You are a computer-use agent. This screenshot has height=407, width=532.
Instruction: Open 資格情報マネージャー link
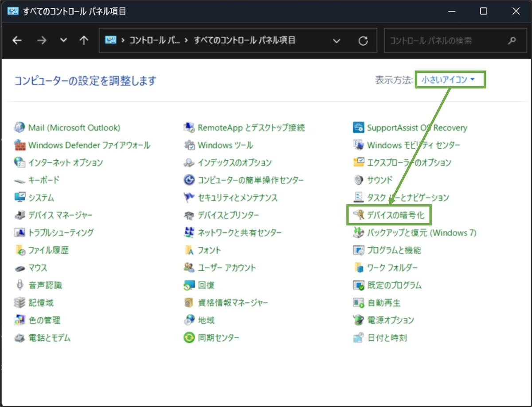233,303
